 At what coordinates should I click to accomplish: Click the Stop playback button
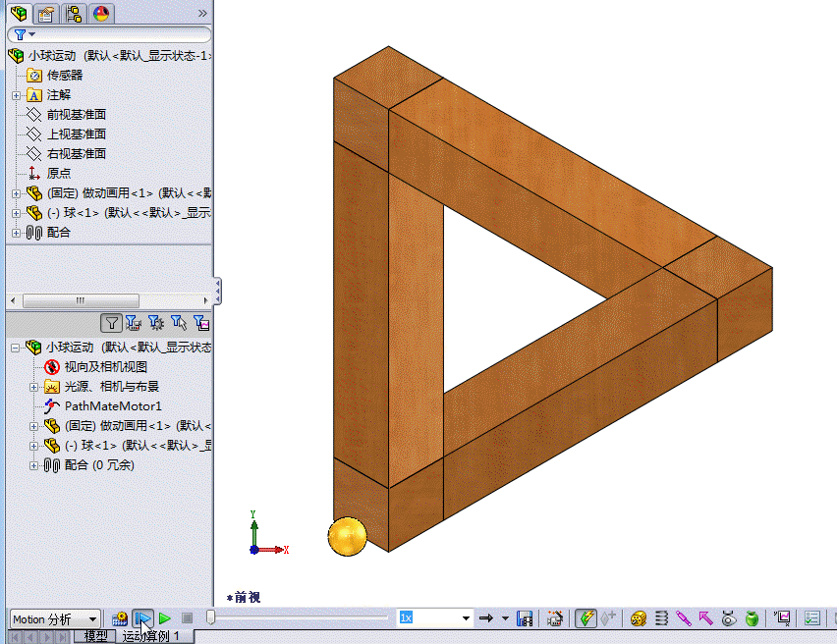[187, 618]
